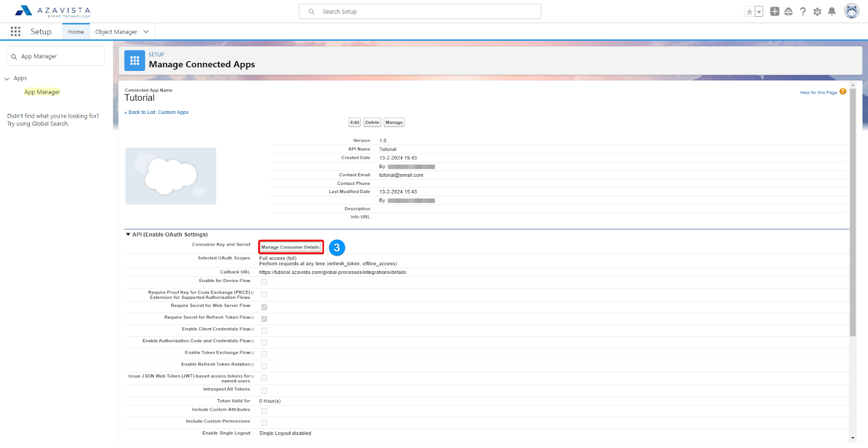Screen dimensions: 868x448
Task: Toggle Enable for Device Flow checkbox
Action: tap(264, 282)
